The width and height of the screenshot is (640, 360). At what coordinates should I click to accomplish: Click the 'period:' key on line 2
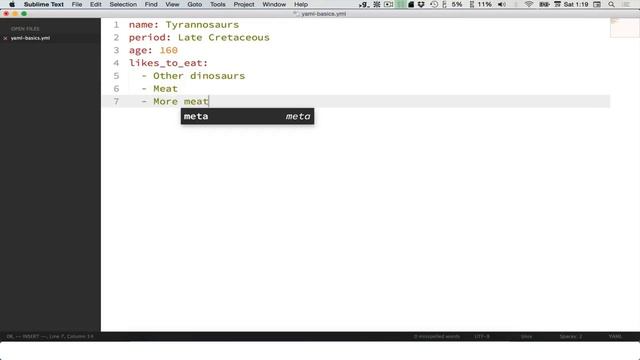point(150,38)
